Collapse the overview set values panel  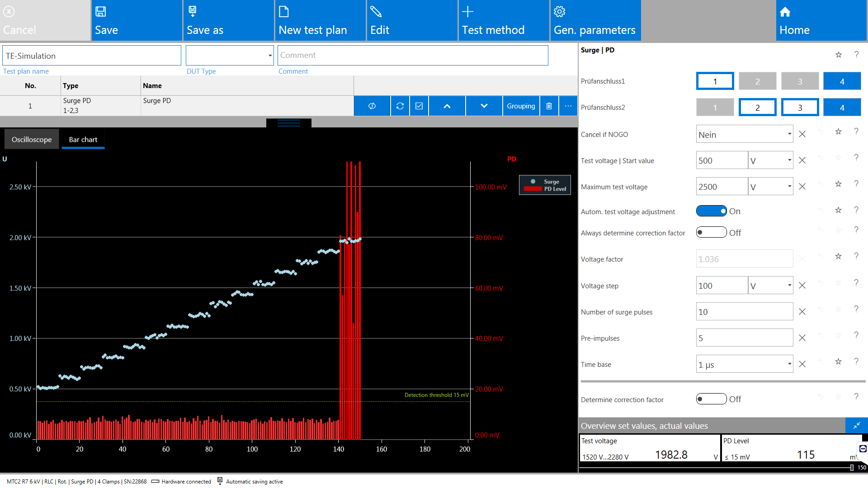pos(856,426)
